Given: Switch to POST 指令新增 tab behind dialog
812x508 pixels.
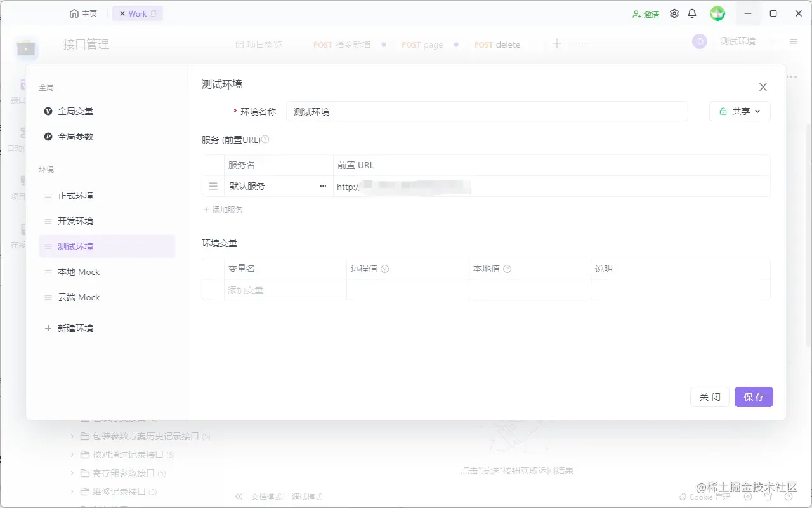Looking at the screenshot, I should [x=342, y=44].
